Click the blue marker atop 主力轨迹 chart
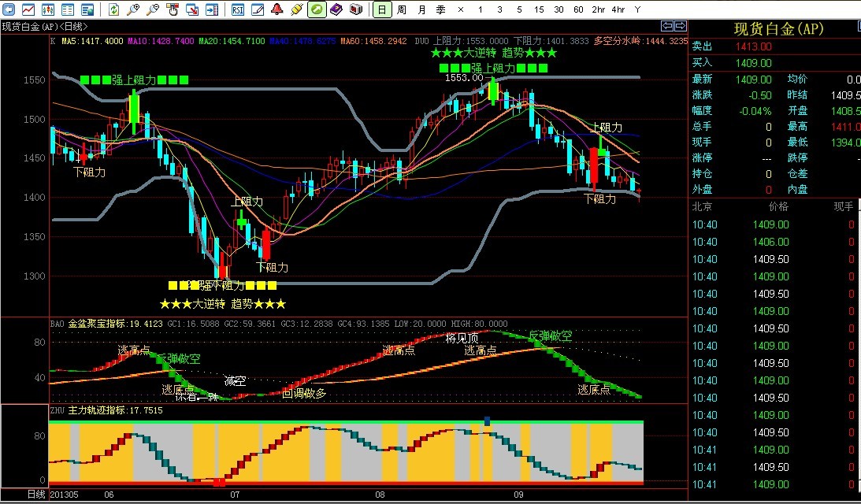861x504 pixels. (487, 421)
